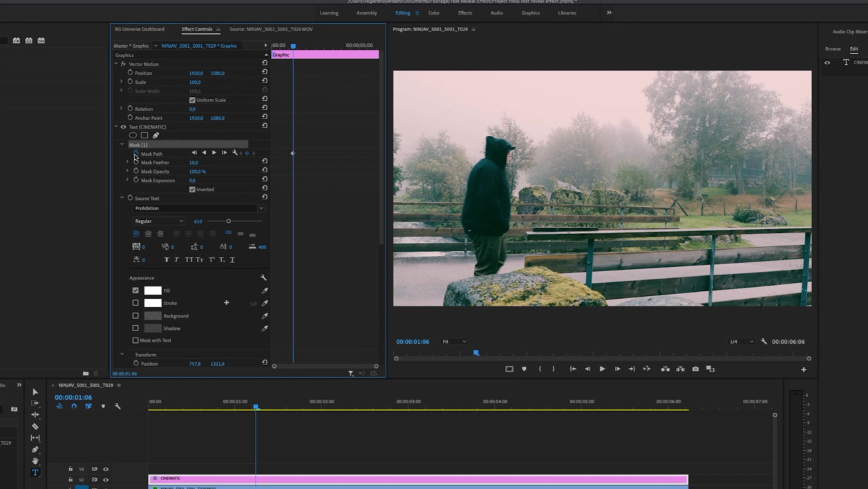Switch to the Color workspace
This screenshot has width=868, height=489.
(434, 12)
